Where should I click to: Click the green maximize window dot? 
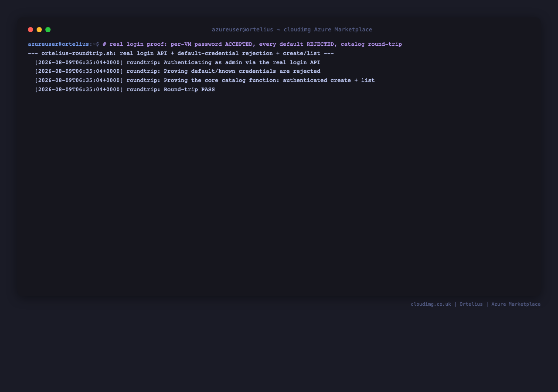[x=48, y=30]
